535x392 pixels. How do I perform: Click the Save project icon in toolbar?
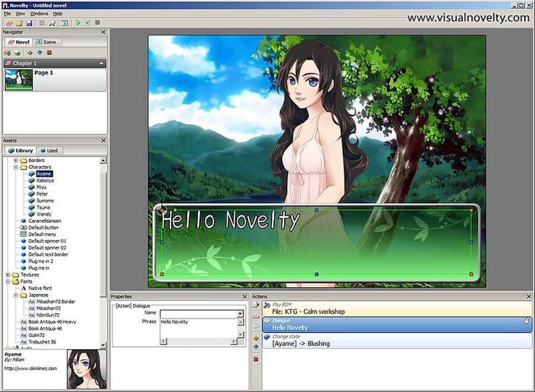coord(29,23)
